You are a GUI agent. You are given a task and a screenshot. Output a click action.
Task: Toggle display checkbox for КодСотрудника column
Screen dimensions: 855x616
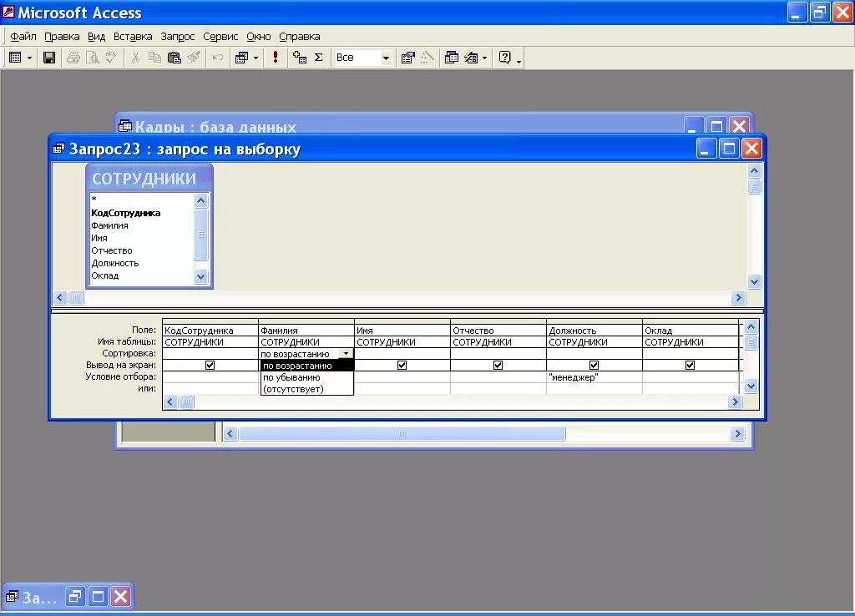coord(210,366)
